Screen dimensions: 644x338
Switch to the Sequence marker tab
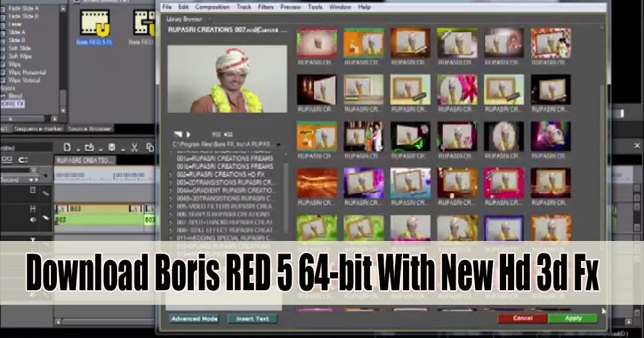pyautogui.click(x=39, y=129)
